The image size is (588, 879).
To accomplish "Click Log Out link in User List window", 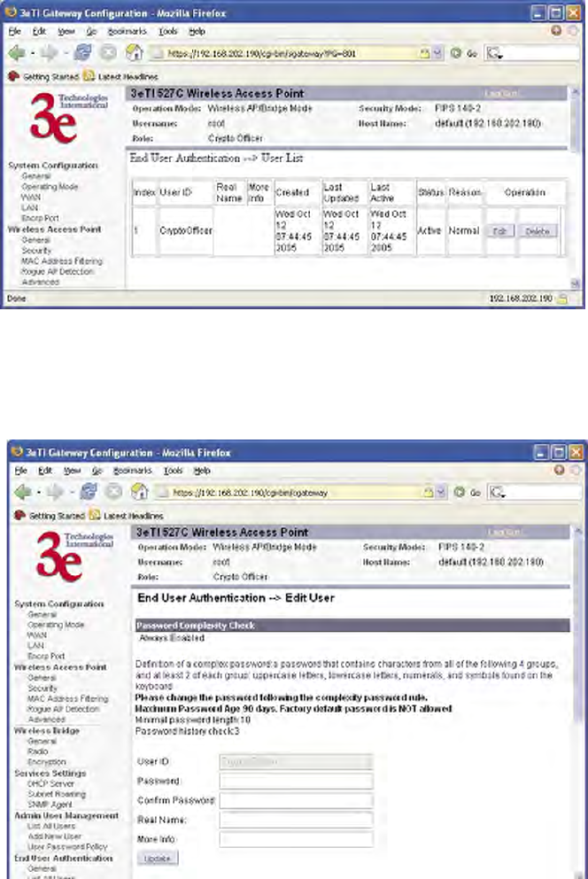I will [501, 94].
